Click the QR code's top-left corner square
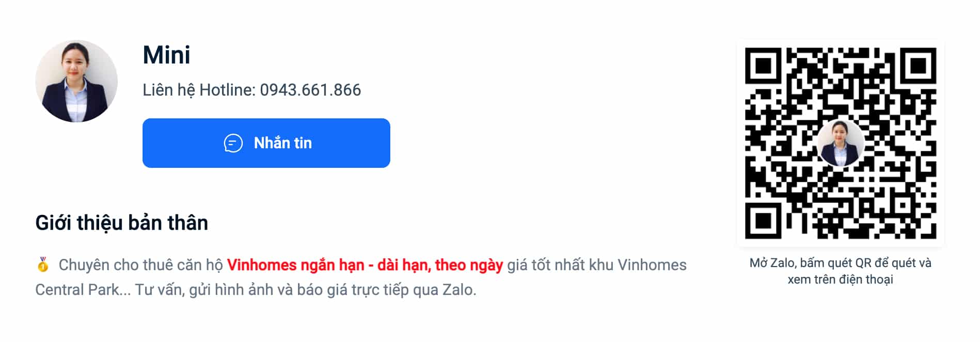Image resolution: width=980 pixels, height=342 pixels. coord(763,66)
